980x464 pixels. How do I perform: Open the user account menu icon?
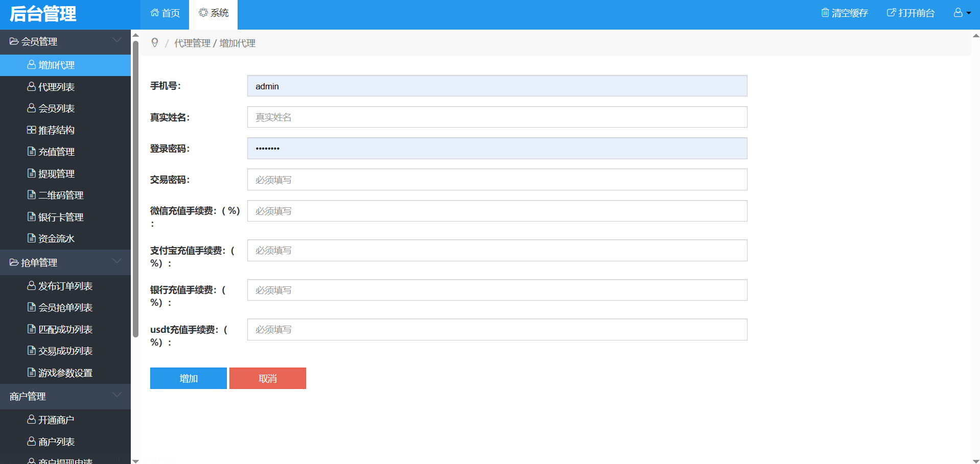point(958,13)
